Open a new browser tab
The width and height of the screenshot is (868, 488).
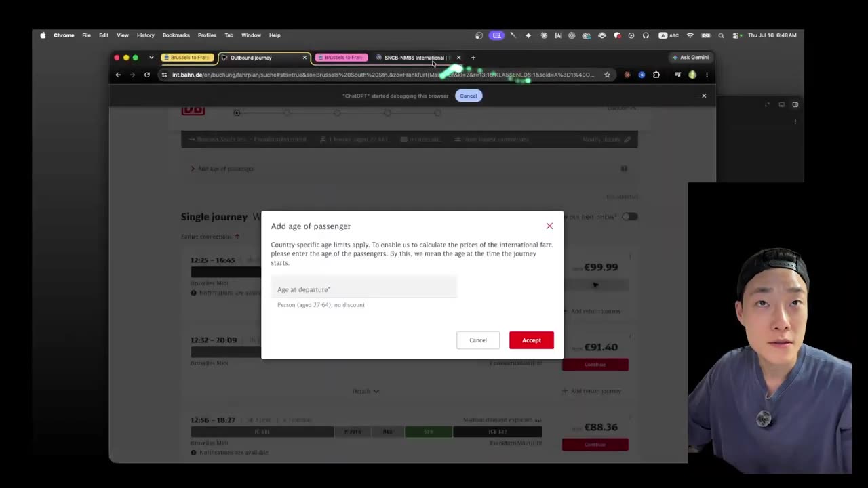click(473, 58)
